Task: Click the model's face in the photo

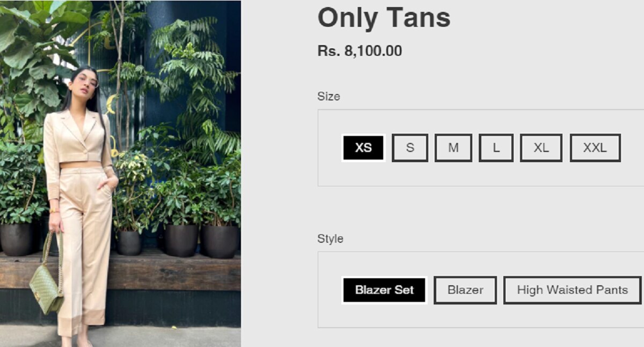Action: (x=86, y=82)
